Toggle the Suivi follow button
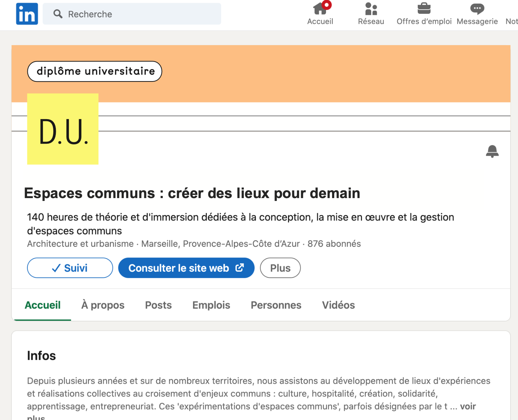Viewport: 518px width, 420px height. (x=70, y=268)
